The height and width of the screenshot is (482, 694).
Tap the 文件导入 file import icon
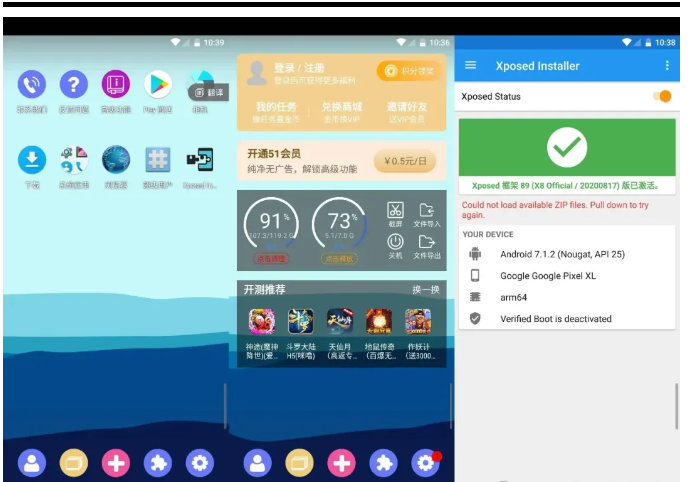tap(427, 210)
